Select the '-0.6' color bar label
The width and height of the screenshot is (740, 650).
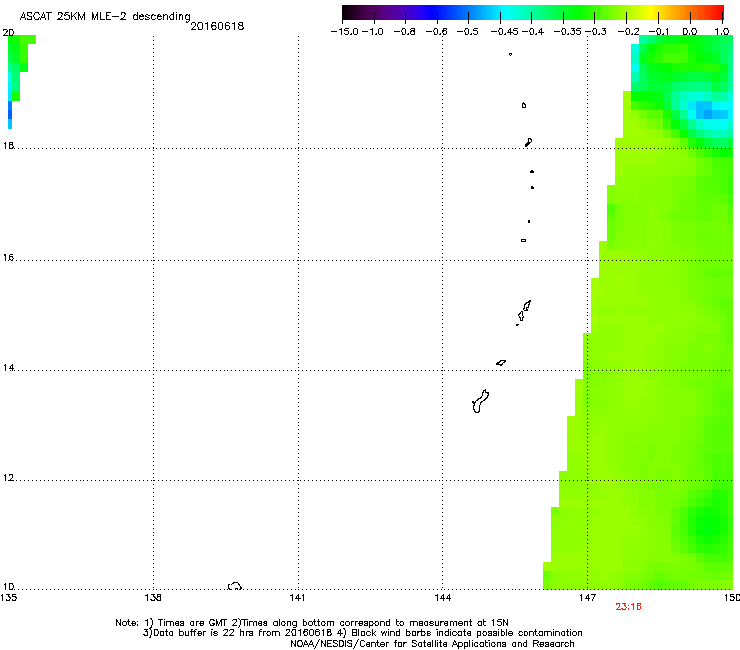tap(436, 32)
